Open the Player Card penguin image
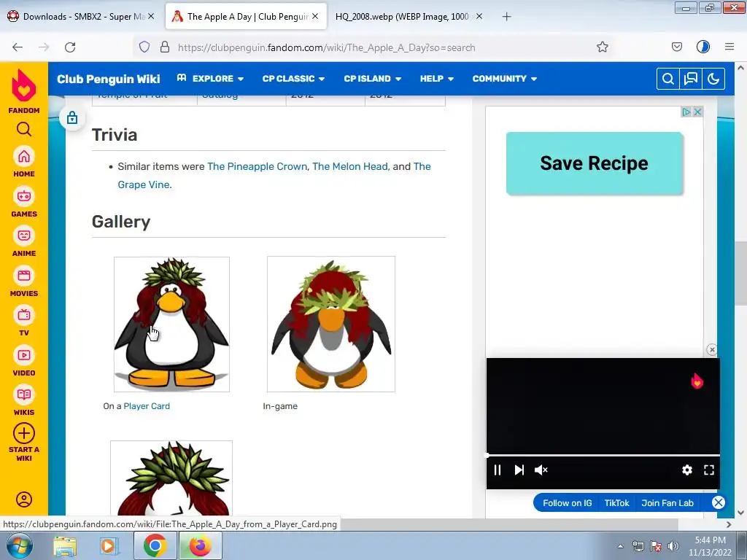Screen dimensions: 747x560 171,324
